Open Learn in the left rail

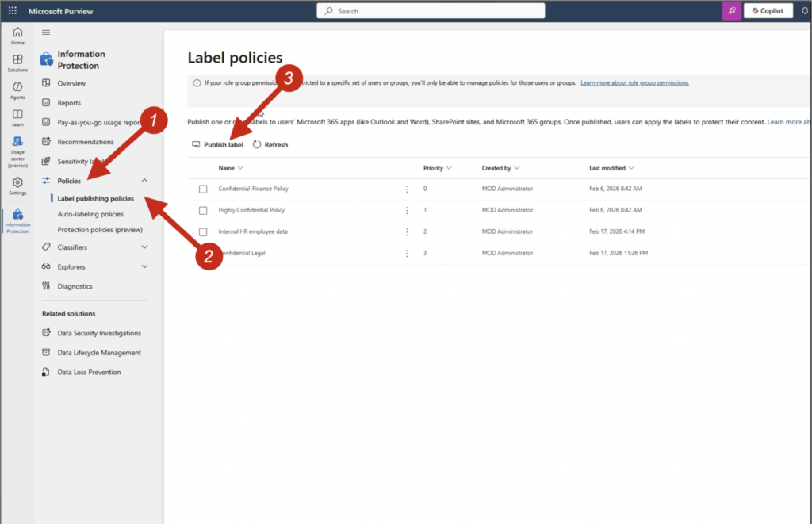[x=17, y=118]
